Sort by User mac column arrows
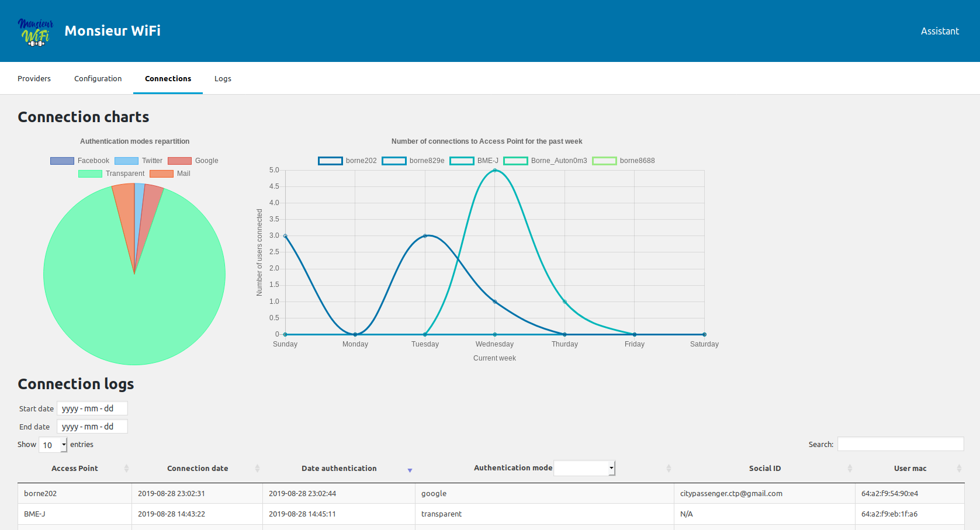The image size is (980, 530). 959,469
